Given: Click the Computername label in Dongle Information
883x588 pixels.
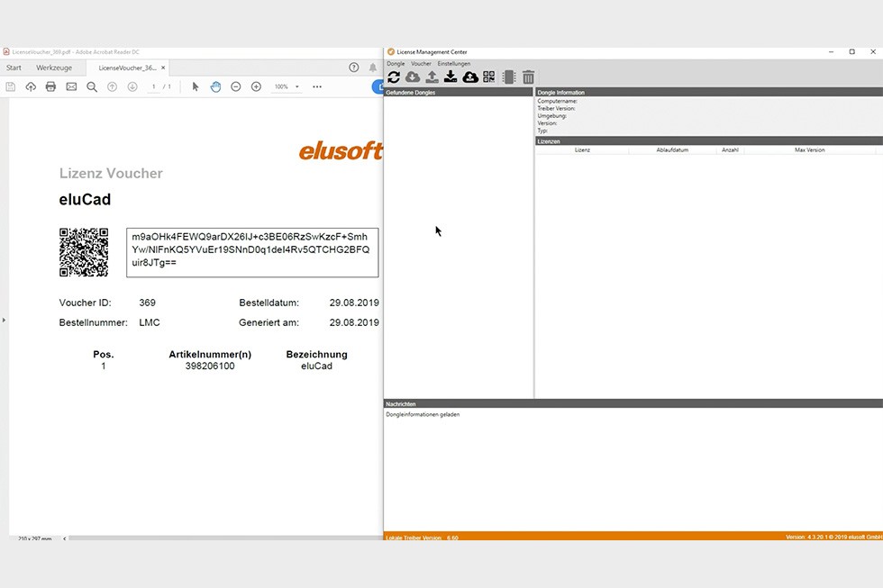Looking at the screenshot, I should (x=557, y=101).
